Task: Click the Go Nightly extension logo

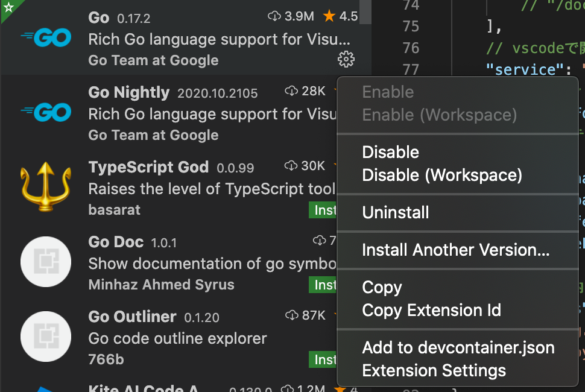Action: tap(45, 112)
